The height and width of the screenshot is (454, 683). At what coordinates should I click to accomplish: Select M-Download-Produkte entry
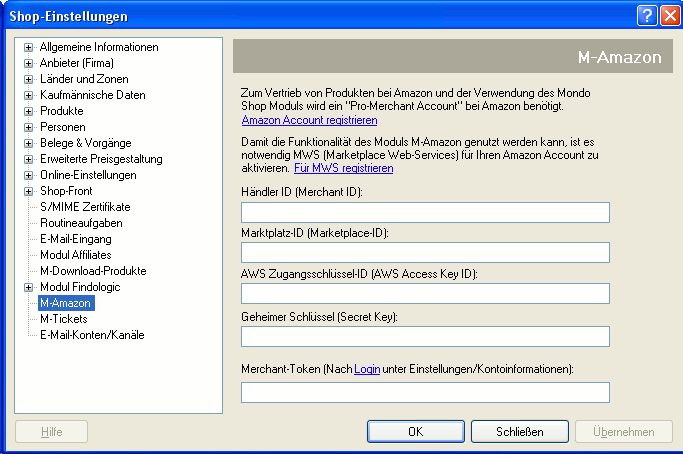[93, 271]
